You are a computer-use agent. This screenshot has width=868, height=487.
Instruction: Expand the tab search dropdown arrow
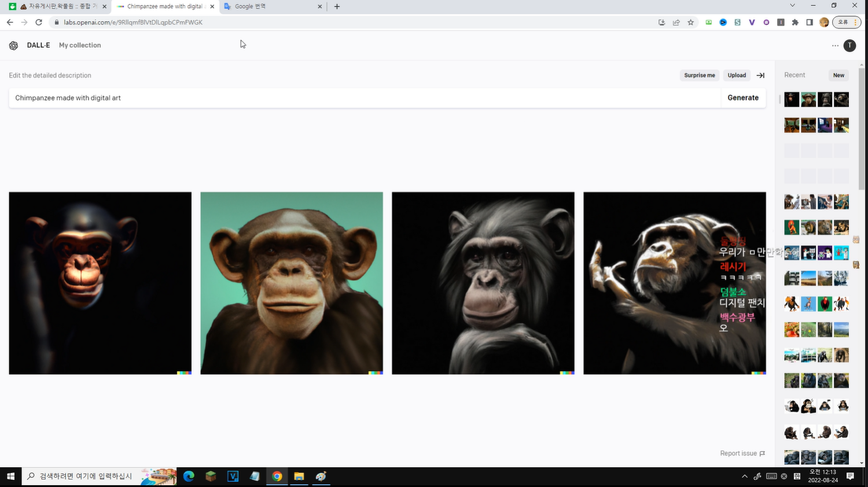tap(792, 6)
